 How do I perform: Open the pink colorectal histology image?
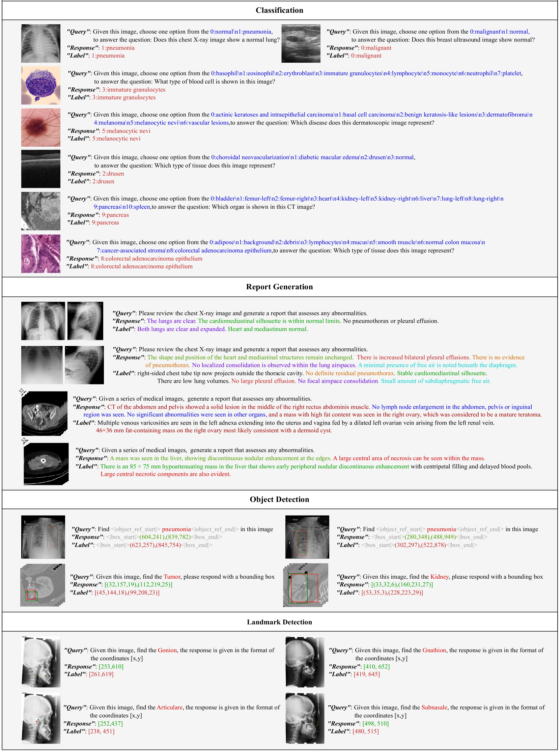(x=41, y=254)
